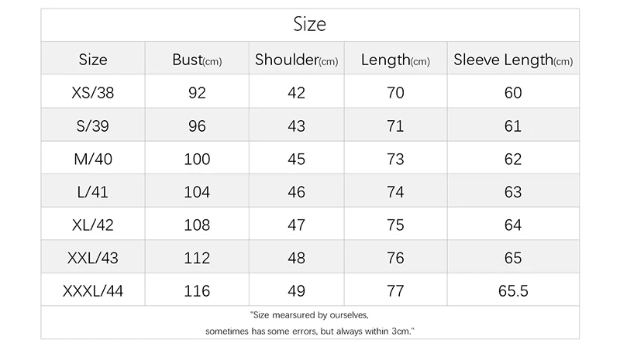Screen dimensions: 620x364
Task: Click the L/41 size label
Action: pyautogui.click(x=93, y=192)
